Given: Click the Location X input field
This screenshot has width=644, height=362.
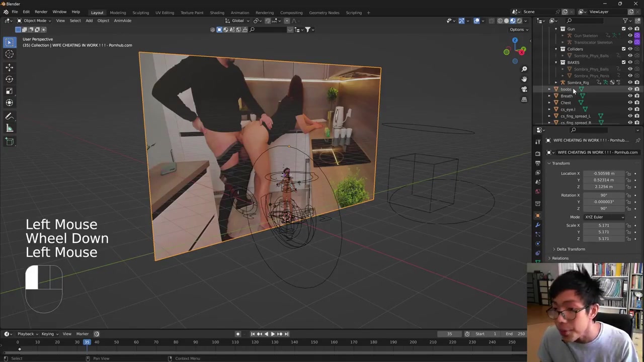Looking at the screenshot, I should [604, 173].
